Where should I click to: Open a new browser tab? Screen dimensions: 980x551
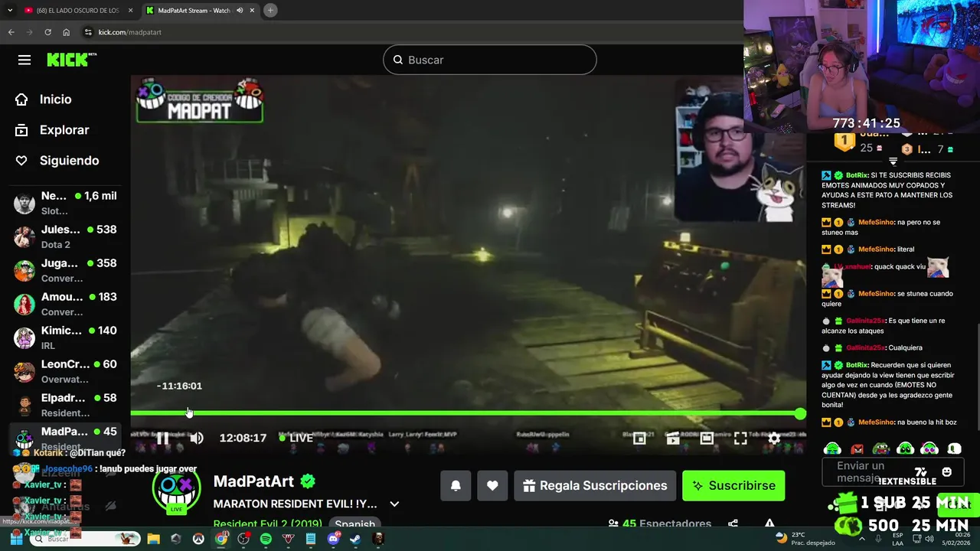pos(270,10)
